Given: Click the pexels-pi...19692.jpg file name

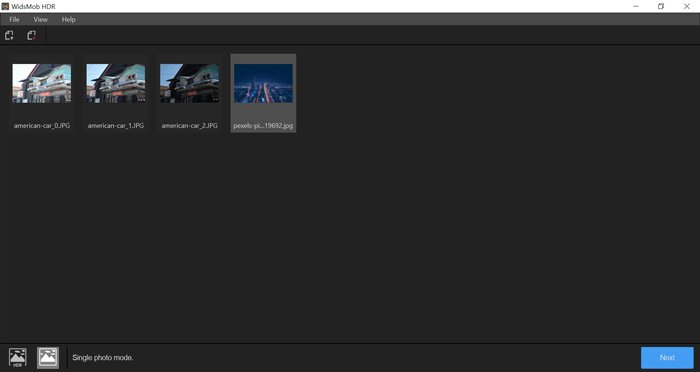Looking at the screenshot, I should pyautogui.click(x=263, y=125).
